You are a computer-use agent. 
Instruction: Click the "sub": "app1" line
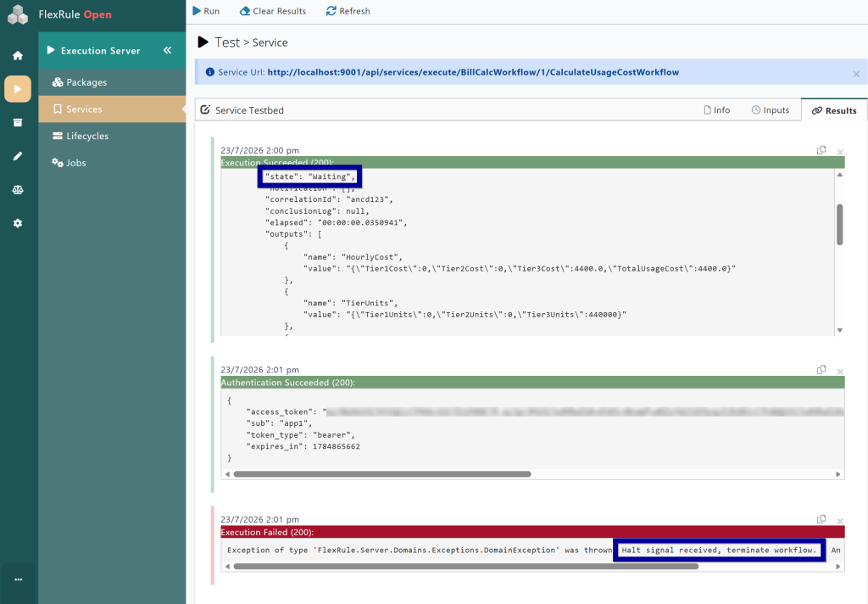[x=279, y=423]
